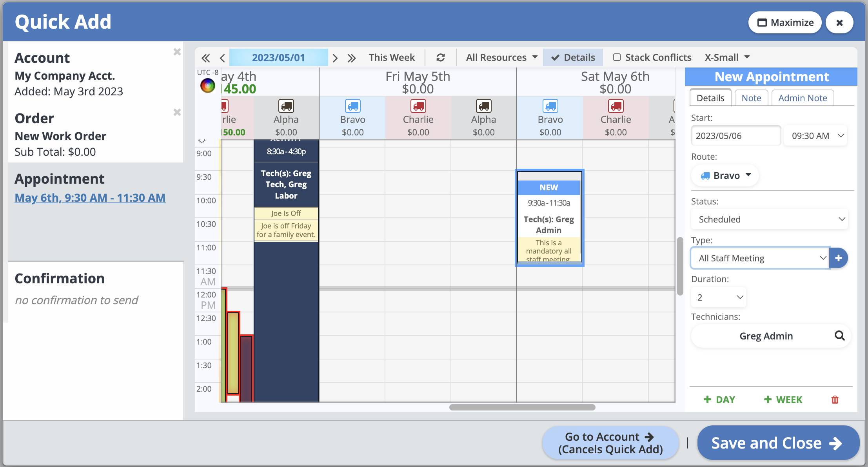Click the color wheel icon

coord(208,85)
